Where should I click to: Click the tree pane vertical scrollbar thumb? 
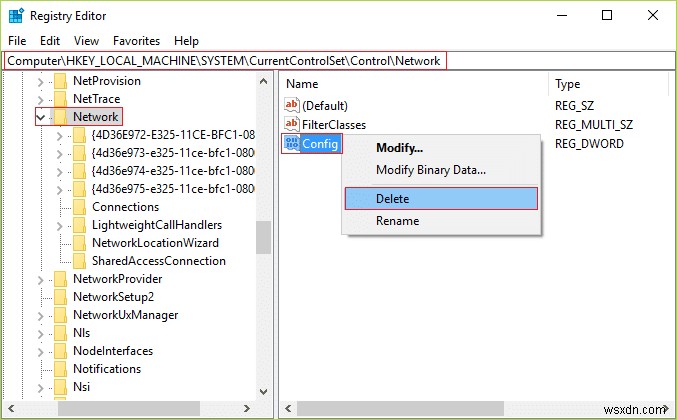264,237
